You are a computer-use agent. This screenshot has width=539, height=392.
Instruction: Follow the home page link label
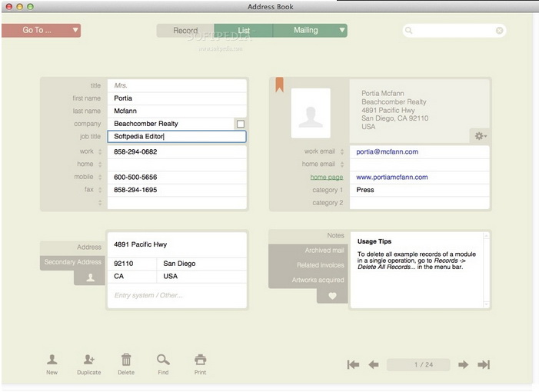(327, 178)
